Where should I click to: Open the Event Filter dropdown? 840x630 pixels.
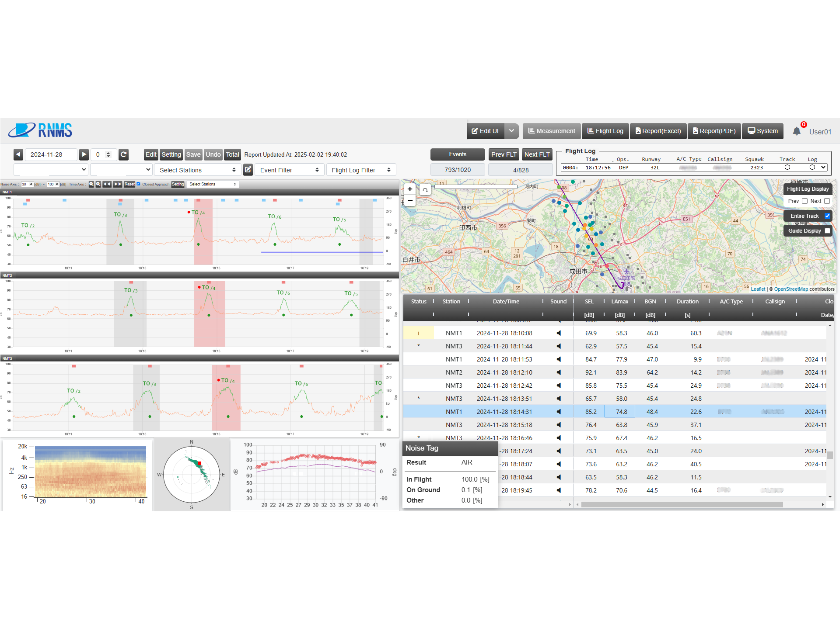click(289, 170)
